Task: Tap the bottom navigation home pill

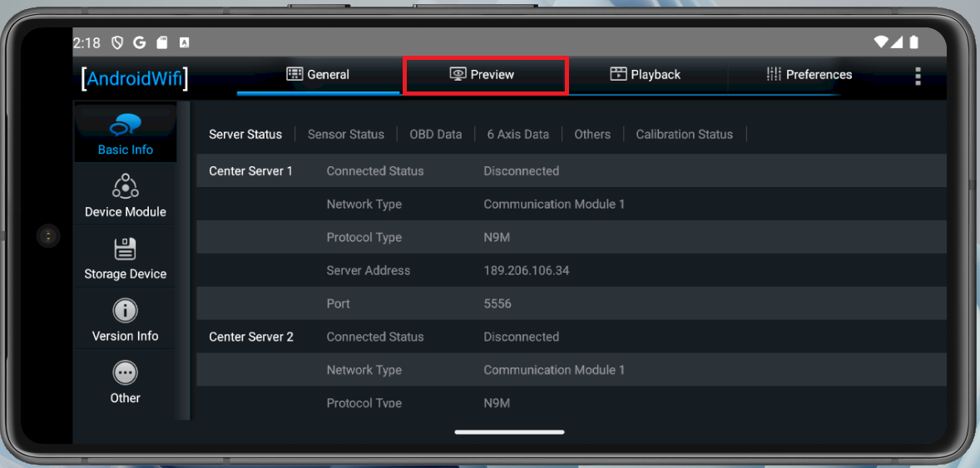Action: [x=509, y=431]
